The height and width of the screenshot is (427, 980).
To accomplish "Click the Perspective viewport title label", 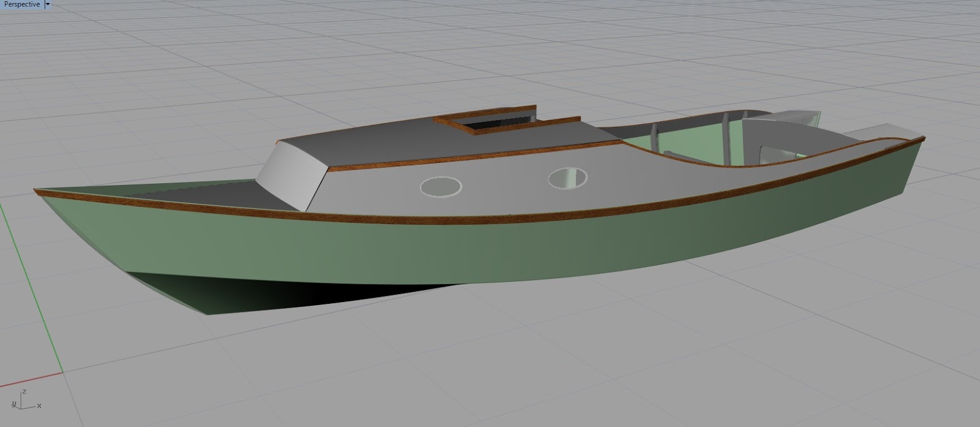I will [x=22, y=4].
